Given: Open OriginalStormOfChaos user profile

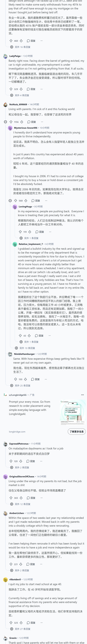Looking at the screenshot, I should pos(22,476).
